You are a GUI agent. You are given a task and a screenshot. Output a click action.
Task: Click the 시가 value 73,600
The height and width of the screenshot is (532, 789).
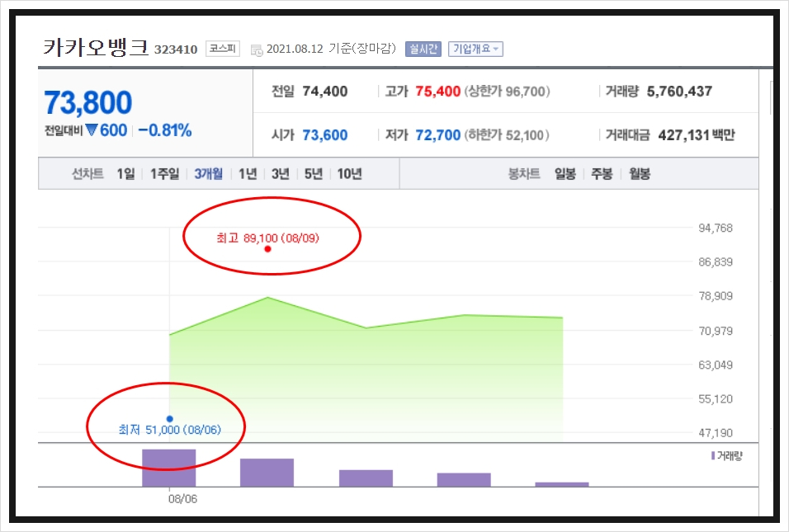[x=325, y=135]
